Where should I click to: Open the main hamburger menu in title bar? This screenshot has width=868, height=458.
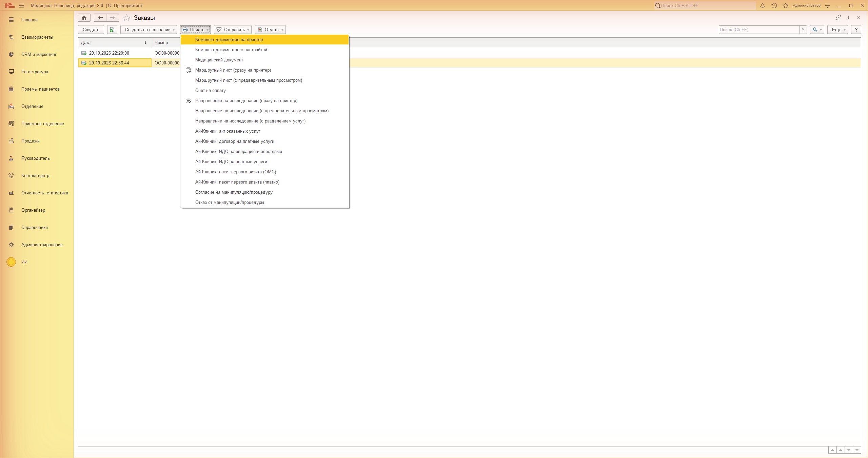point(22,6)
